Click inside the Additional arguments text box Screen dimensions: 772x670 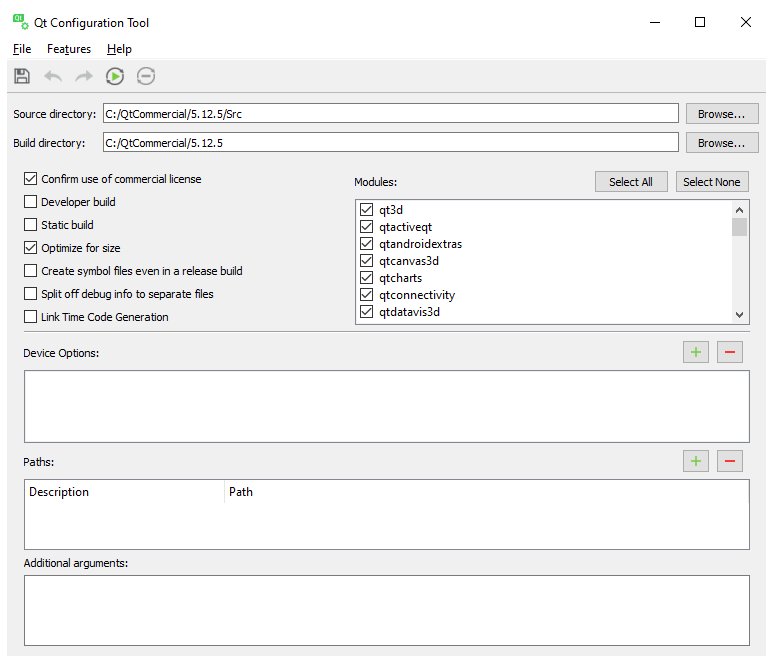point(387,610)
